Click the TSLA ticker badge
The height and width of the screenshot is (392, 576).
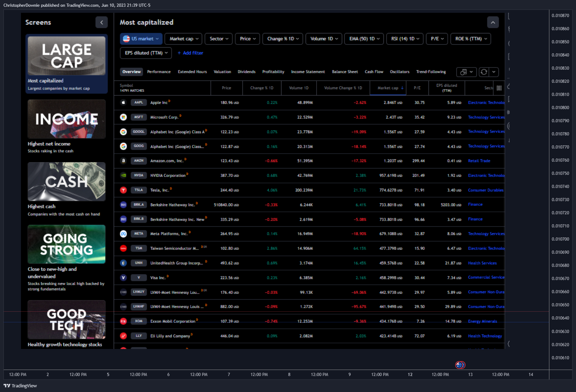click(139, 190)
